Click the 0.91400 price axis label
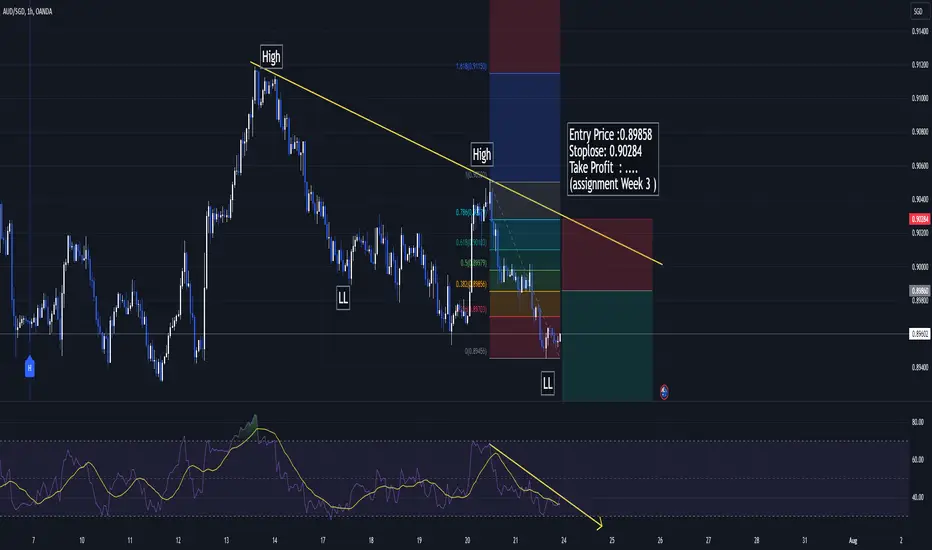 point(920,31)
